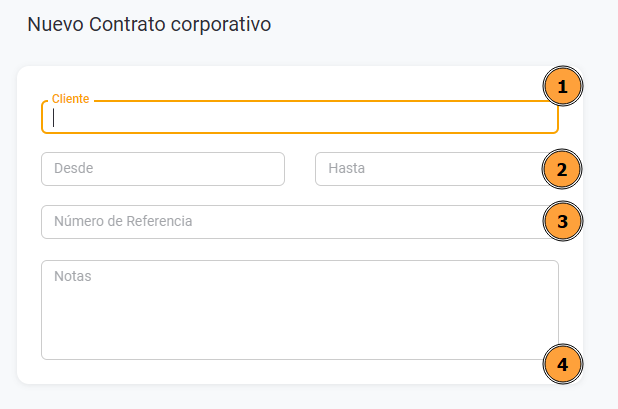Click the Desde date field

pos(163,169)
